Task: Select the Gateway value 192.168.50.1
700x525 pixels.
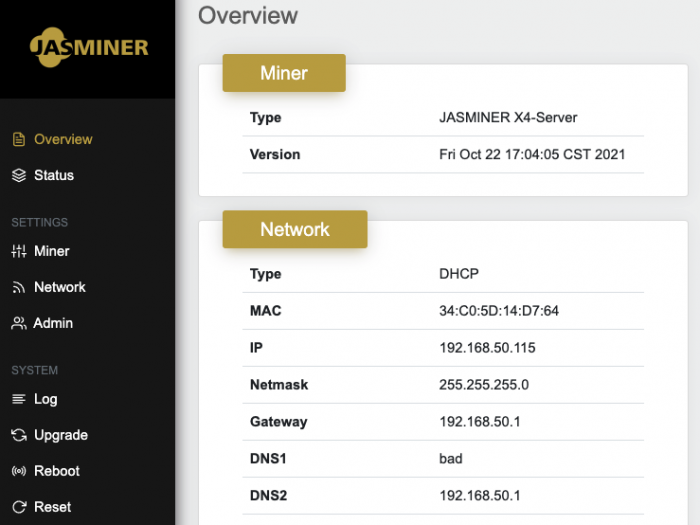Action: [x=480, y=422]
